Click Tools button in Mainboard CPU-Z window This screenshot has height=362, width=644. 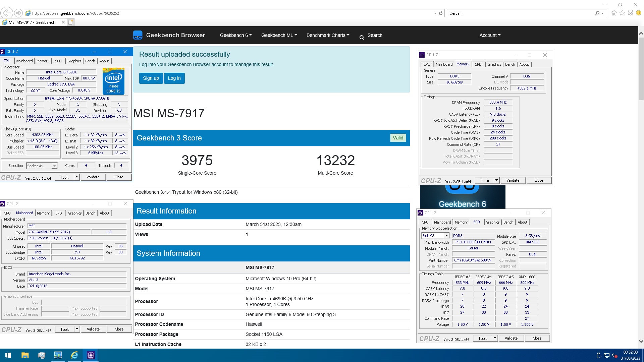65,329
